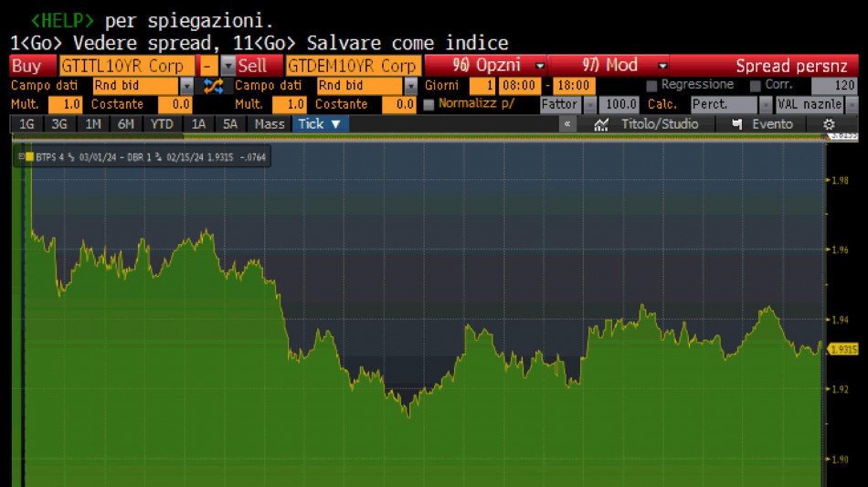Click the Buy side Rnd bid field
Screen dimensions: 868x487
click(136, 86)
